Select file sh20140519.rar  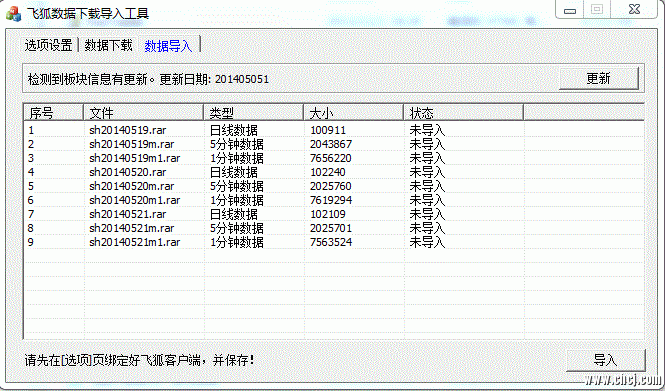[x=128, y=130]
